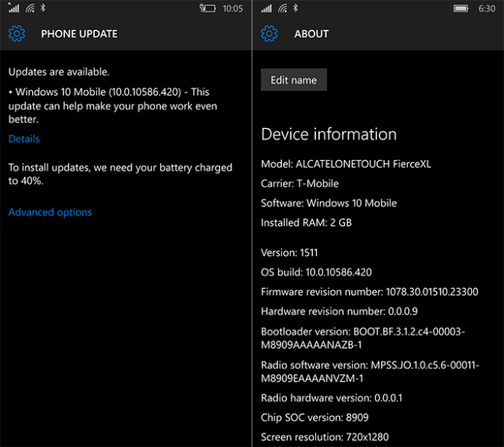Tap battery icon beside 6:30

click(461, 8)
